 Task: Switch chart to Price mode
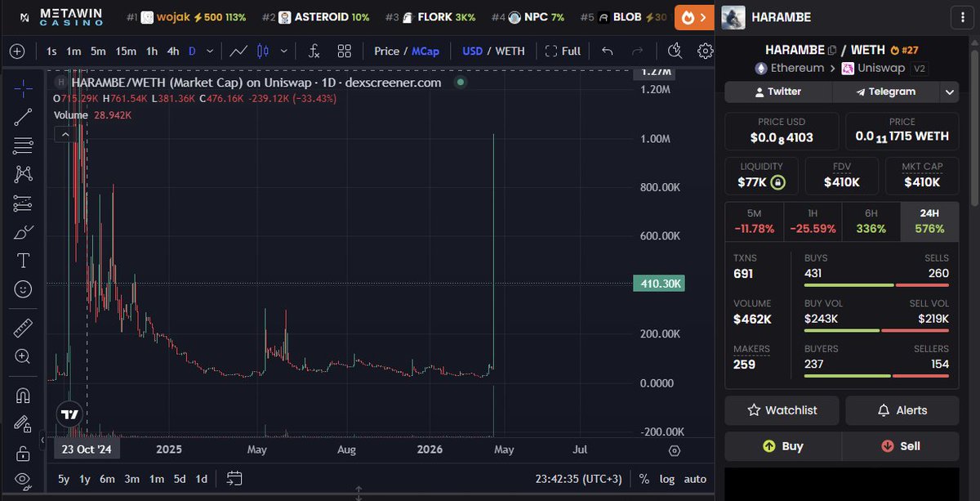point(386,51)
